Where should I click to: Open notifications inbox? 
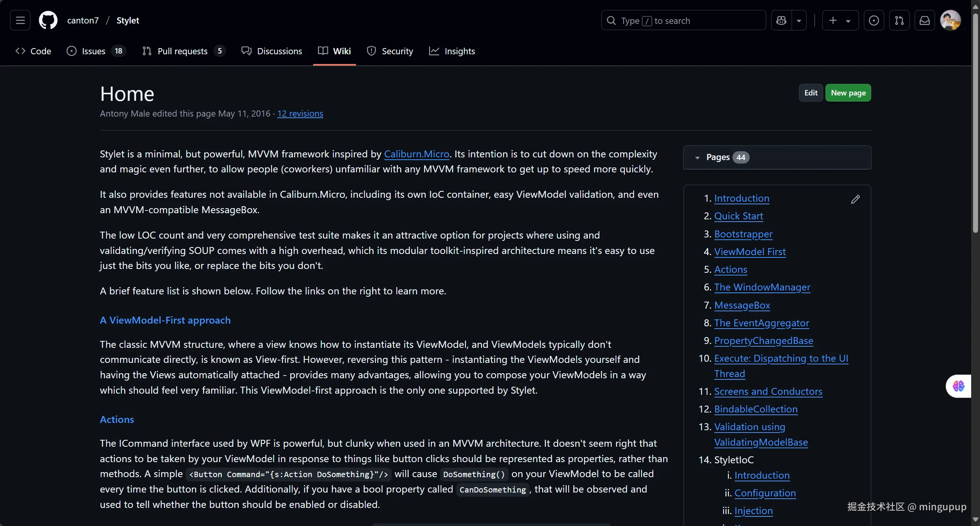coord(925,20)
